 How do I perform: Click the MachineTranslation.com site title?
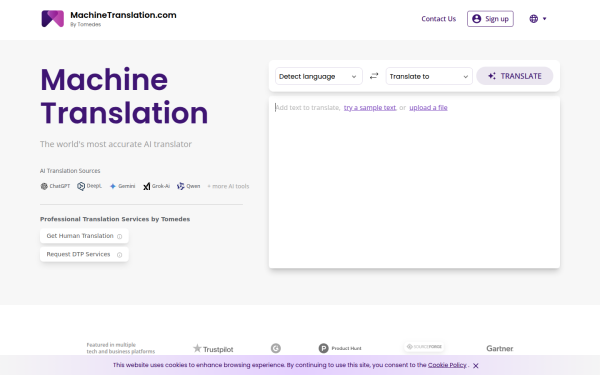123,15
